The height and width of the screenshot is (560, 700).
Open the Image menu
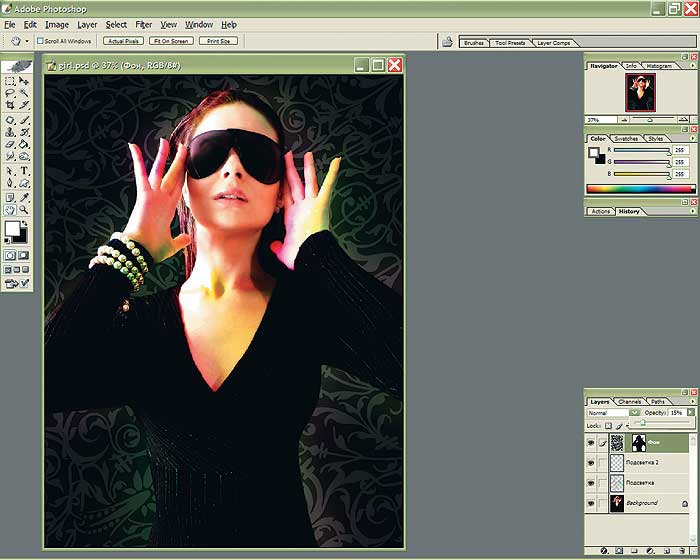click(x=57, y=25)
